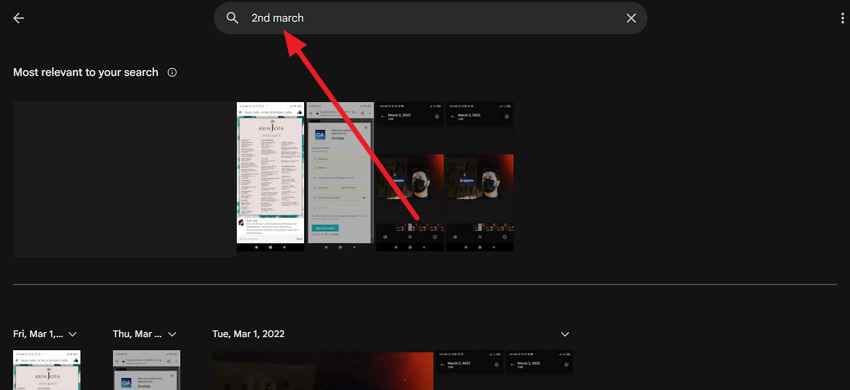Go back using the left arrow
The image size is (850, 390).
(18, 18)
